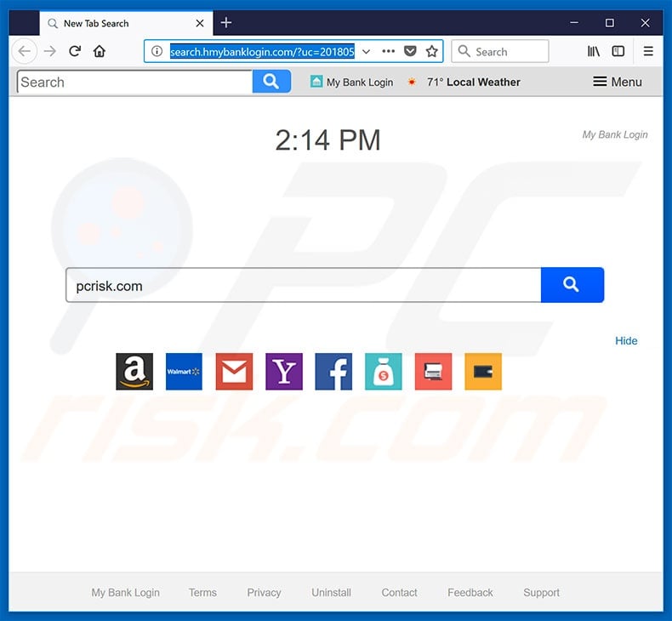Open a new tab with the plus button
Image resolution: width=672 pixels, height=621 pixels.
226,22
